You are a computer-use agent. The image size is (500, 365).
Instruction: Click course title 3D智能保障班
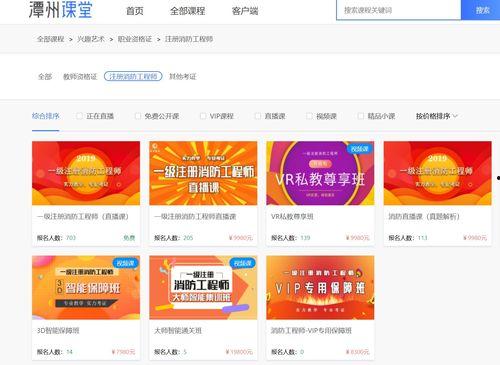pyautogui.click(x=58, y=331)
